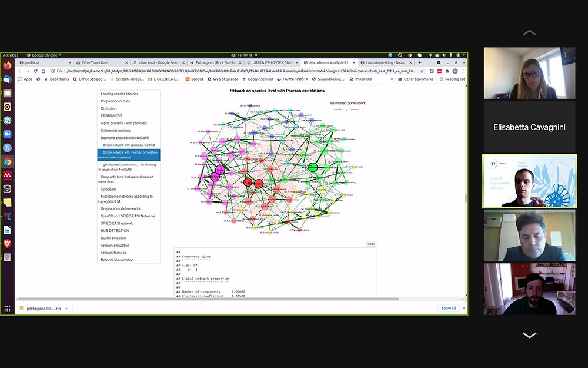
Task: Open system tray volume indicator
Action: coord(444,55)
